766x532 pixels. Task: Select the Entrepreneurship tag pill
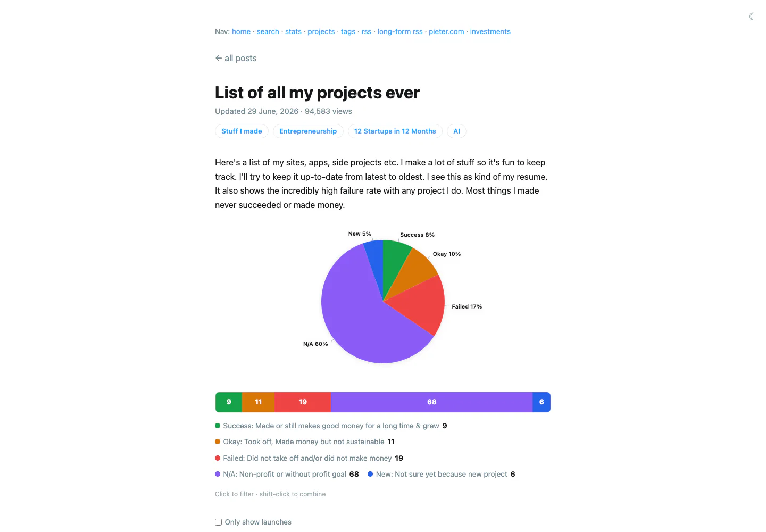pos(308,131)
